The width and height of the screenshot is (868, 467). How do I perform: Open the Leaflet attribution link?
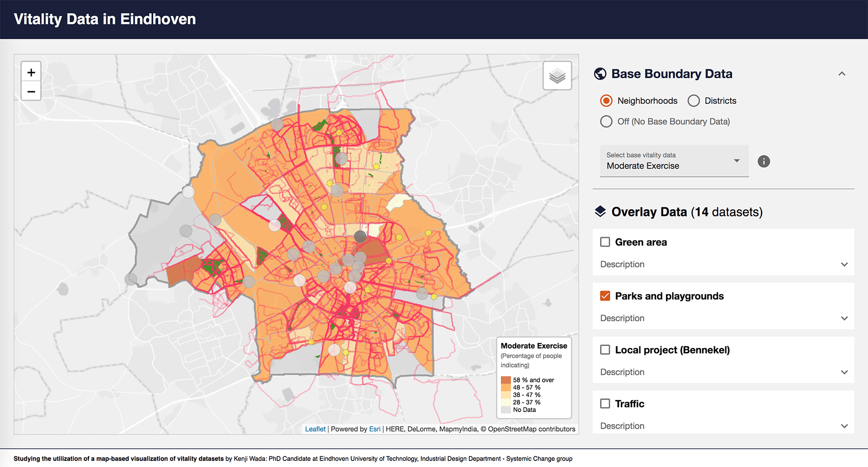(x=315, y=429)
